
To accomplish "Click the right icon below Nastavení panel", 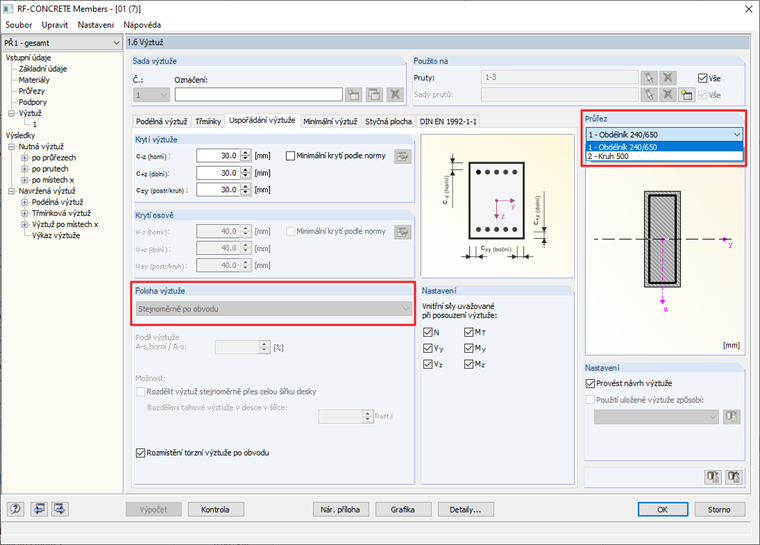I will (x=733, y=477).
